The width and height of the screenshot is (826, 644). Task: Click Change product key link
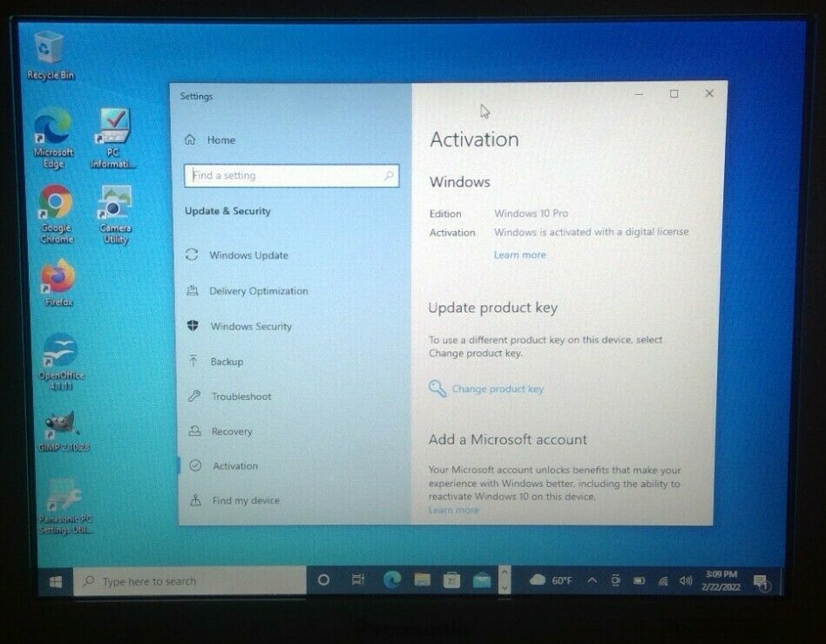pyautogui.click(x=485, y=389)
